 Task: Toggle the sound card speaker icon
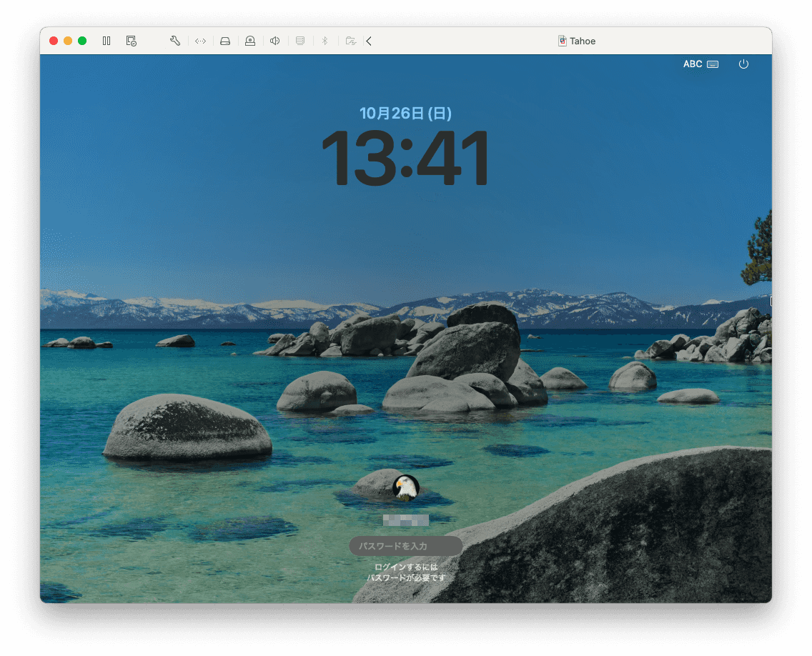[x=274, y=41]
